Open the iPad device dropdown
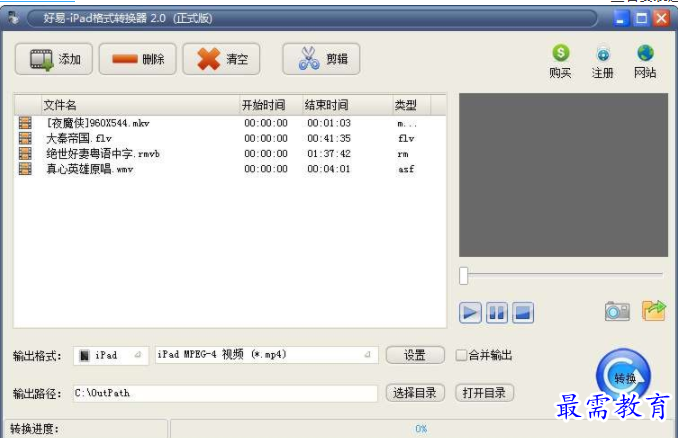Image resolution: width=678 pixels, height=438 pixels. [x=111, y=355]
